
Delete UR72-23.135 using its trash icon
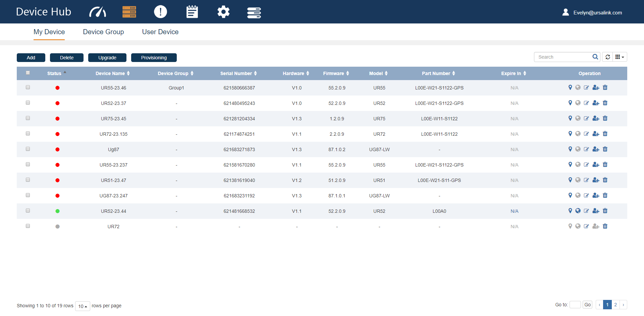[x=605, y=134]
